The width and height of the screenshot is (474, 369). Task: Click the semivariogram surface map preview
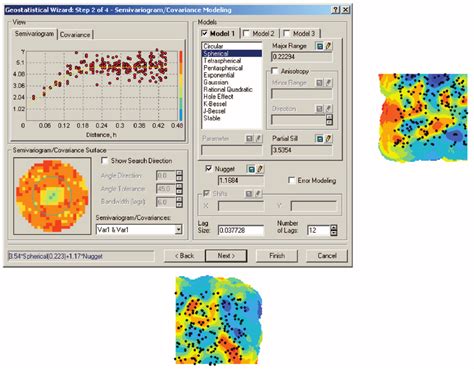click(x=52, y=195)
